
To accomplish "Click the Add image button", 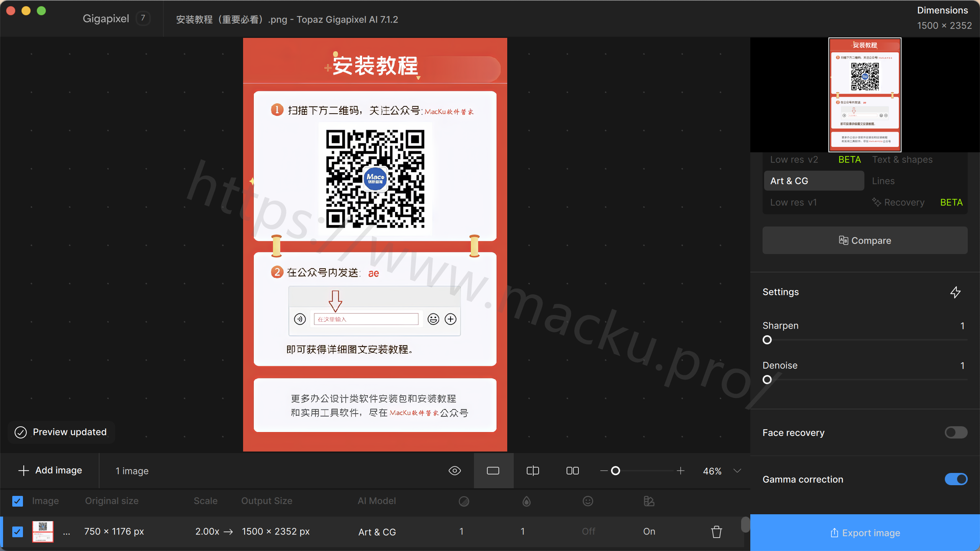I will 50,470.
